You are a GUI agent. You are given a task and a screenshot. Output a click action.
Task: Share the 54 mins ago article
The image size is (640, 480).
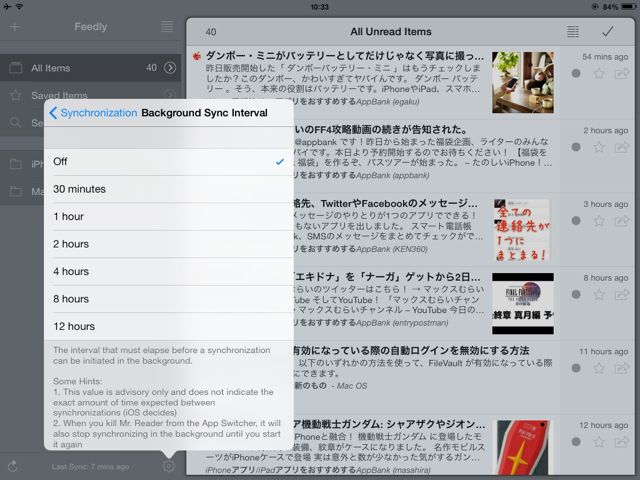click(622, 73)
